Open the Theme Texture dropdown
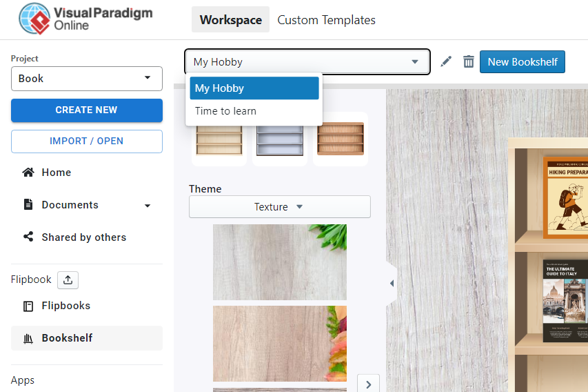 pyautogui.click(x=280, y=207)
